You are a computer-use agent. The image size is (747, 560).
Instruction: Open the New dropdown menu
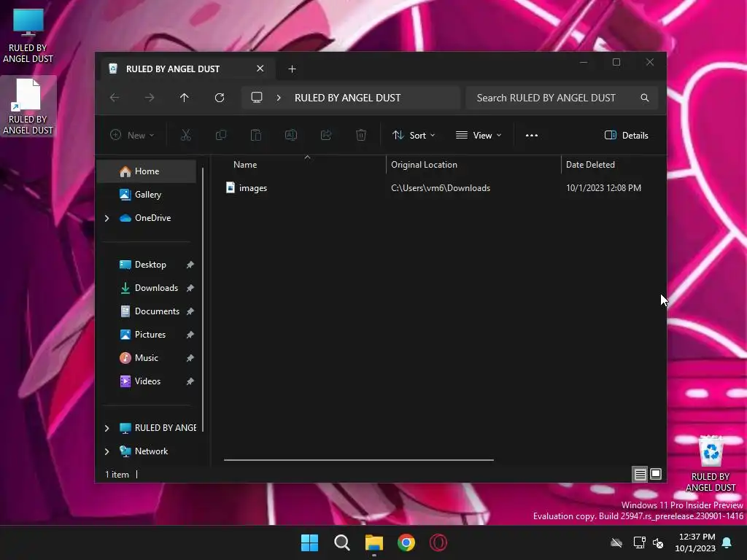point(132,135)
